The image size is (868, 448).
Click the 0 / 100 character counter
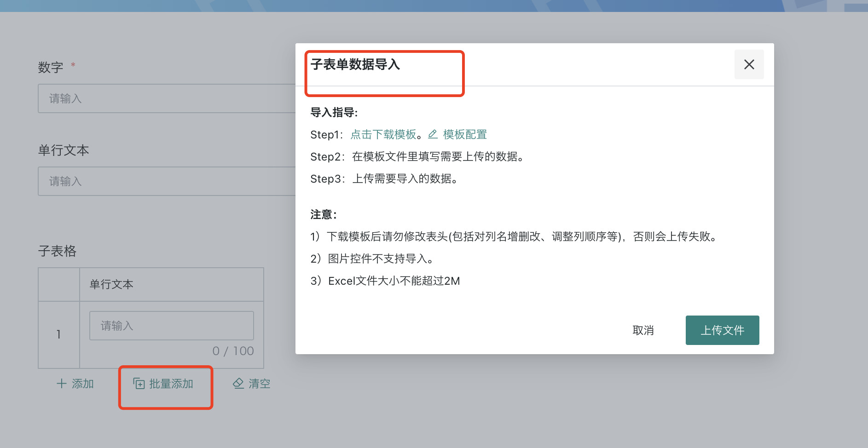tap(233, 350)
